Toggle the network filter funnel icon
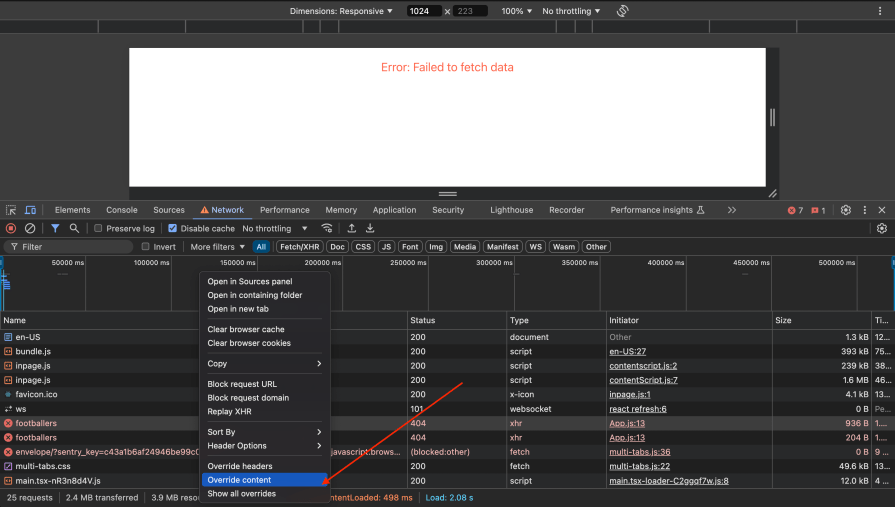 [55, 228]
